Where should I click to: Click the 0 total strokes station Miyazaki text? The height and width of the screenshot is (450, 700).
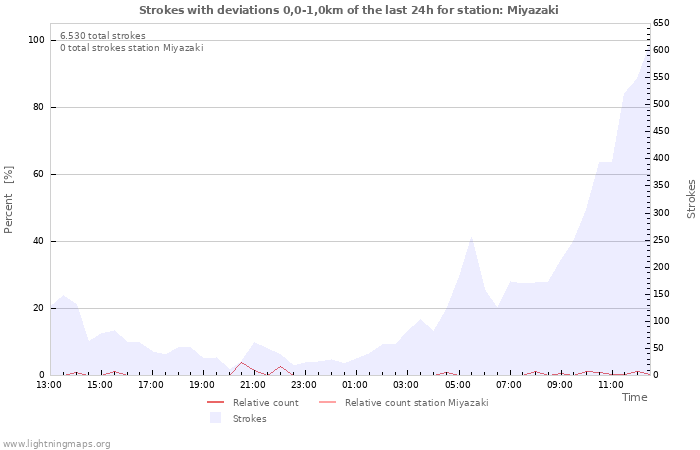click(131, 48)
